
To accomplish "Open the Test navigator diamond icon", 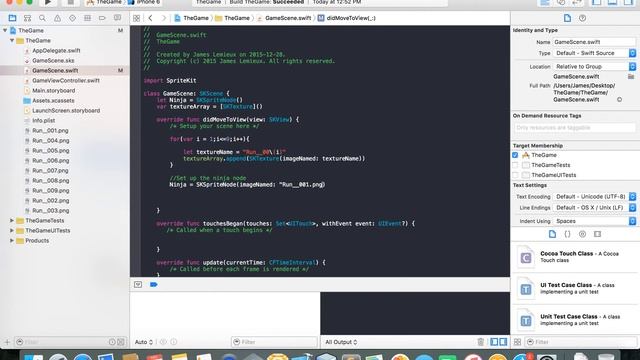I will click(72, 18).
